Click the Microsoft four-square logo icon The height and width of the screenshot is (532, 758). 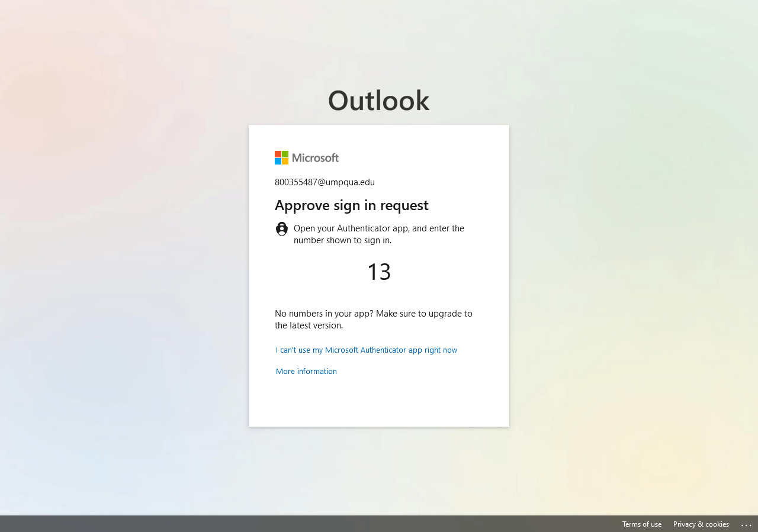[x=281, y=158]
